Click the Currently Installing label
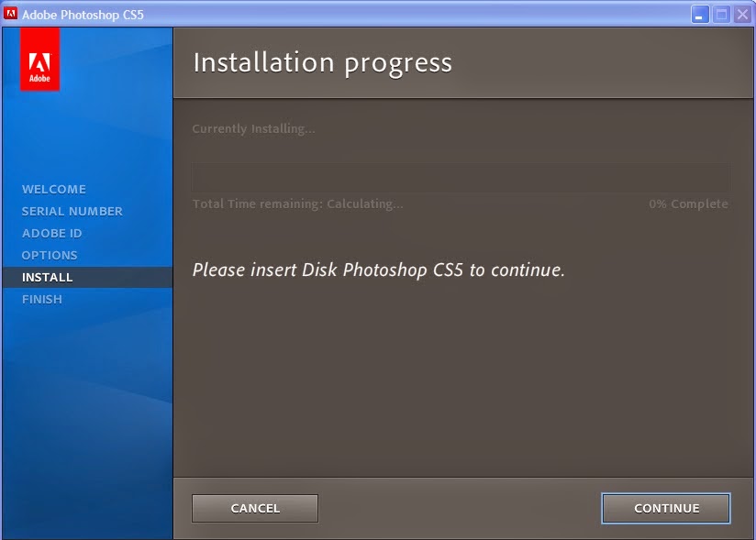Screen dimensions: 756x540 pyautogui.click(x=253, y=129)
